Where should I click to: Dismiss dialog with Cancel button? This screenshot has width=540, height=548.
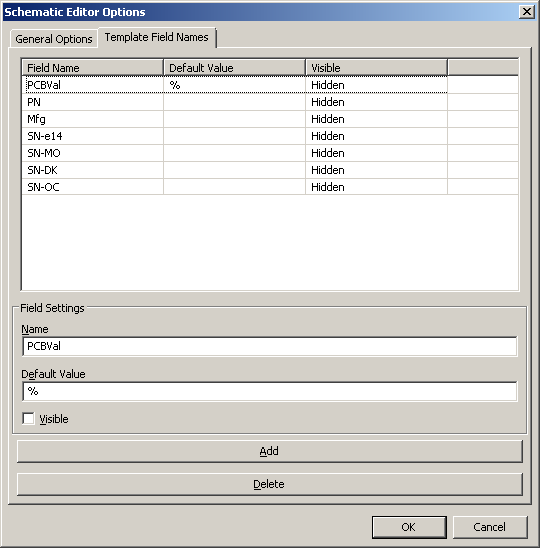[490, 527]
